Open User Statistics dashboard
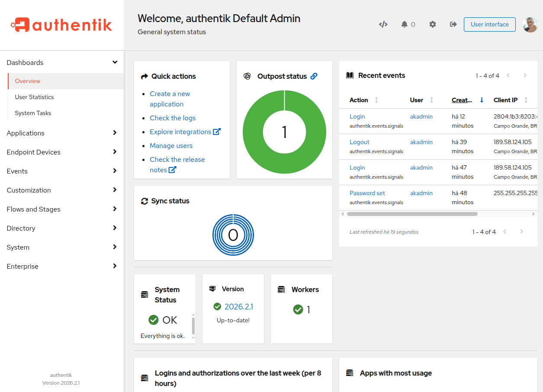 [35, 97]
